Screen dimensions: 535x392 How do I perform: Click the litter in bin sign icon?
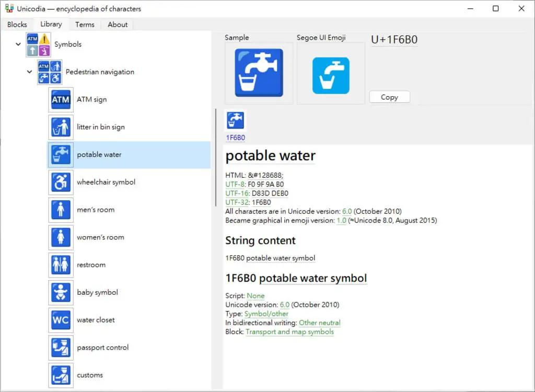61,128
